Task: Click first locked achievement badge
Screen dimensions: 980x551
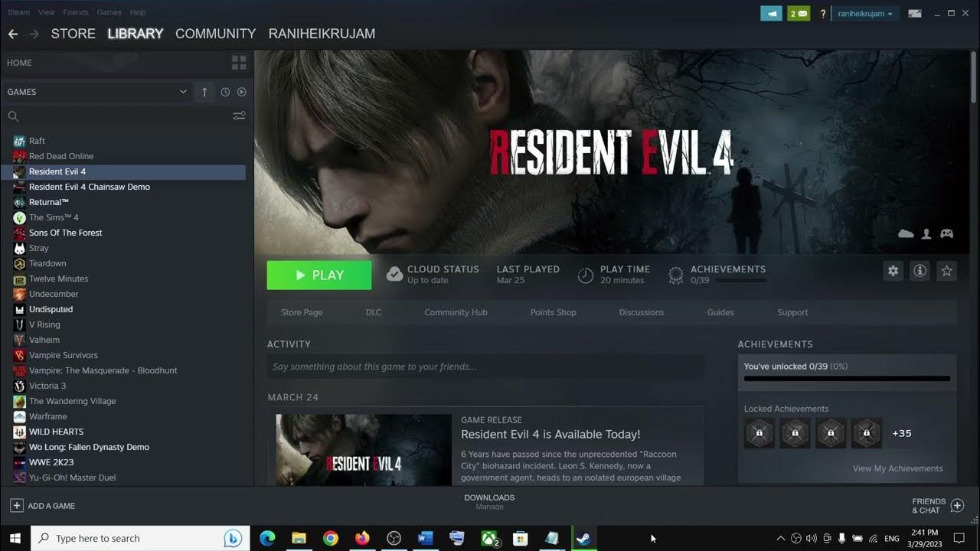Action: click(x=759, y=433)
